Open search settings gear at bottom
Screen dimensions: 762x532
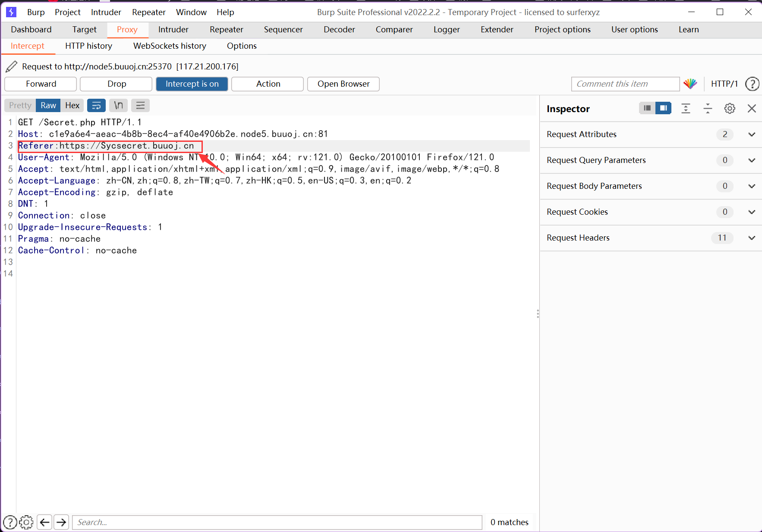[x=26, y=522]
